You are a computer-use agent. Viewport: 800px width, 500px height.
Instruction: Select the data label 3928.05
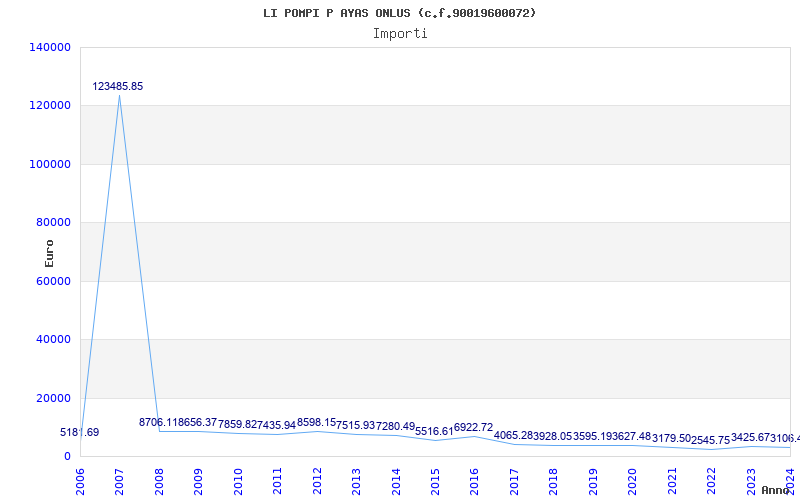(x=553, y=436)
